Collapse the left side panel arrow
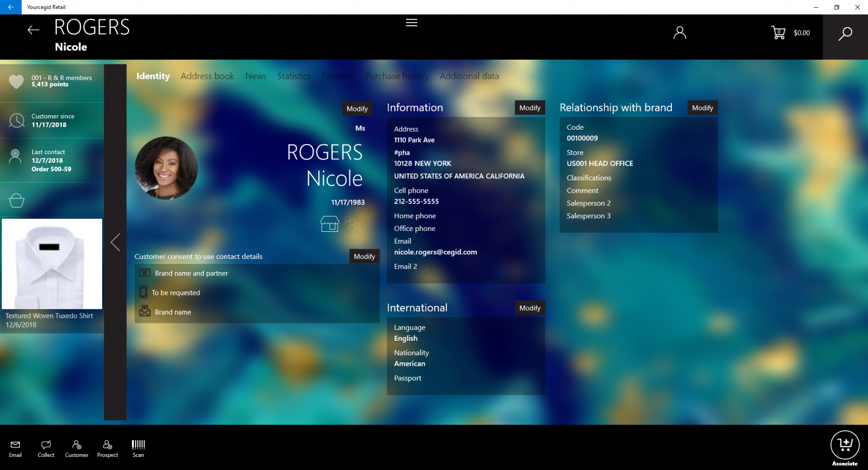 [x=115, y=242]
